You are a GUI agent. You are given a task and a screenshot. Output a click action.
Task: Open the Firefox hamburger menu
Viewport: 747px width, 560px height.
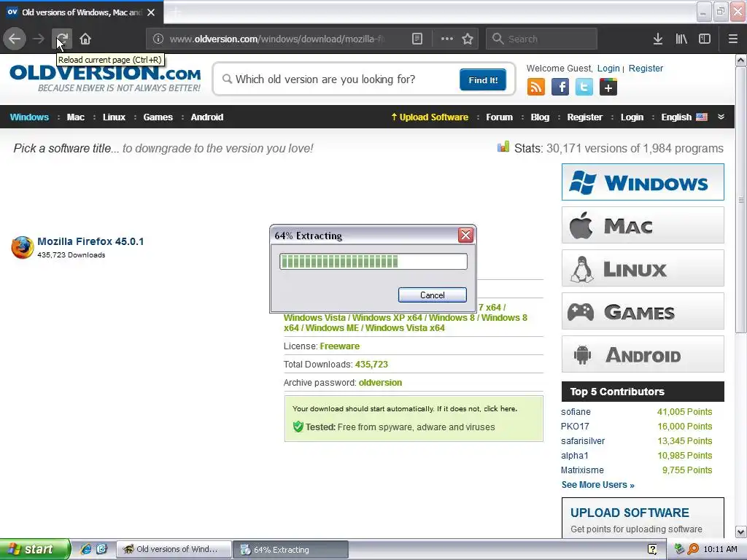tap(733, 39)
